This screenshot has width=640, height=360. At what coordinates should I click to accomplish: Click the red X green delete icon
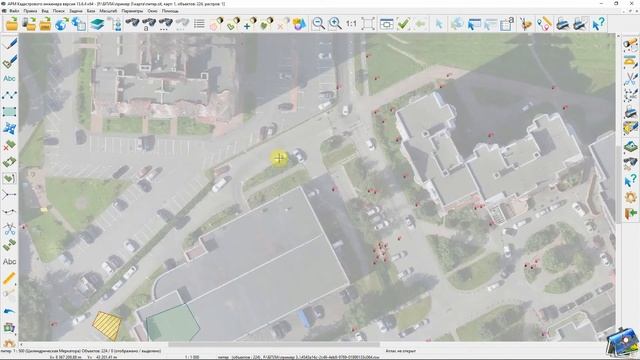[9, 145]
